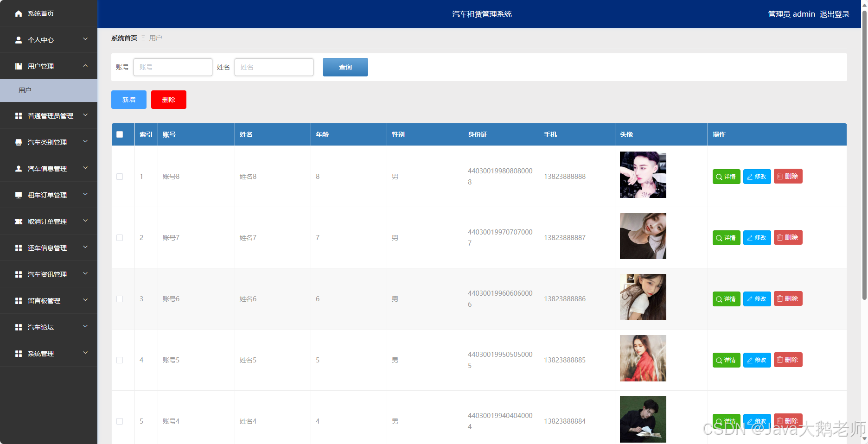Screen dimensions: 868x444
Task: Click the monitor icon beside 租车订单管理
Action: point(19,195)
